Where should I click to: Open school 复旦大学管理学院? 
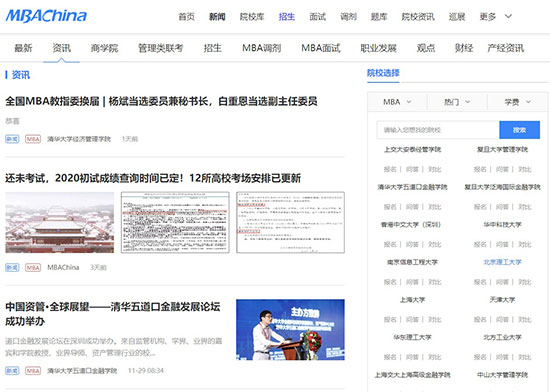pyautogui.click(x=502, y=150)
